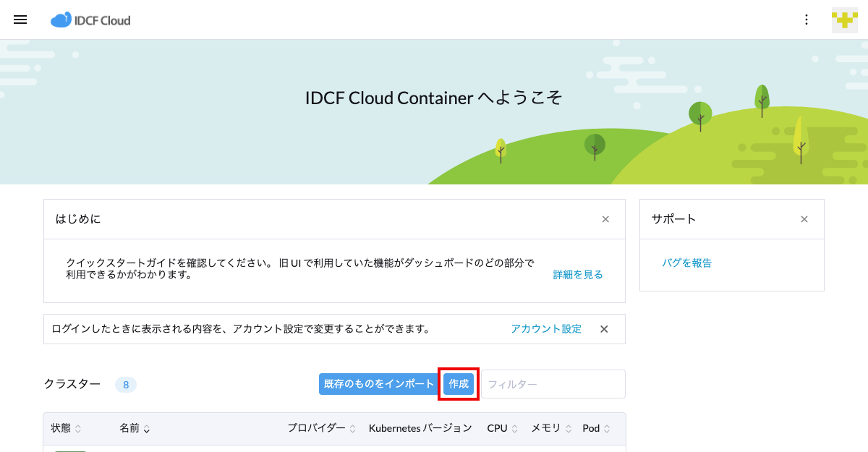Open the user avatar menu
This screenshot has height=452, width=868.
844,20
